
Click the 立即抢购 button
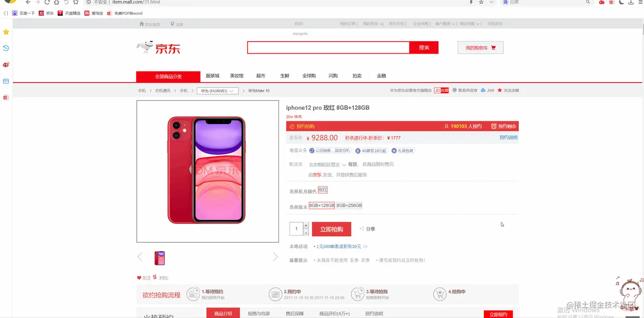tap(331, 229)
